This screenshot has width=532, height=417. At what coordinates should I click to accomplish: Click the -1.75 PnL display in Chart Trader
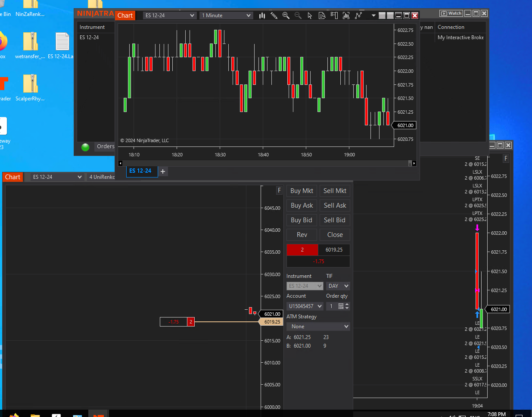click(318, 261)
